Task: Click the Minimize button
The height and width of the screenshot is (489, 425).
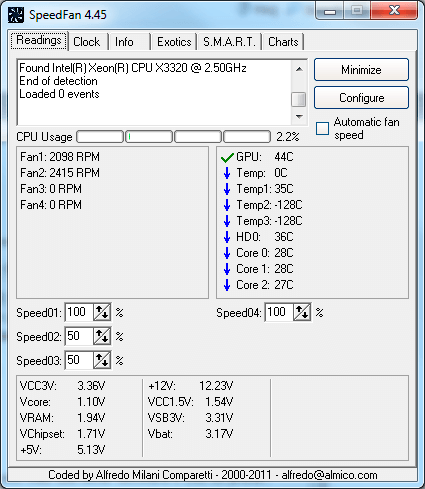Action: pos(361,70)
